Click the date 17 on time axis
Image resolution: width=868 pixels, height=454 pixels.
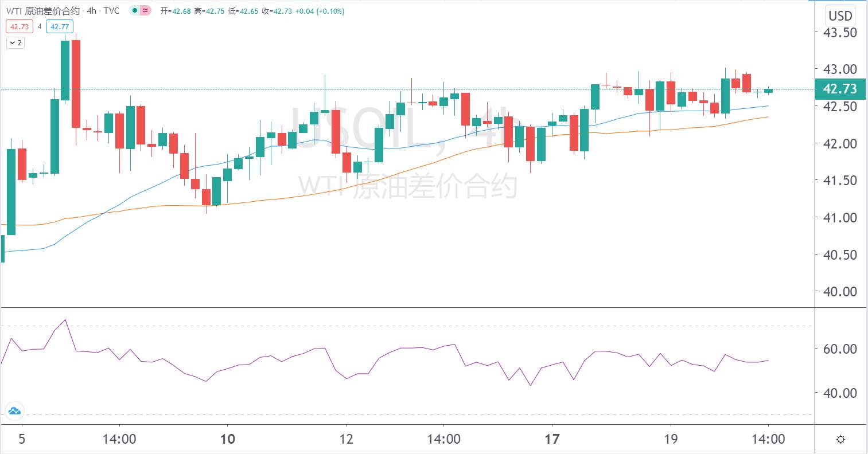click(x=552, y=440)
